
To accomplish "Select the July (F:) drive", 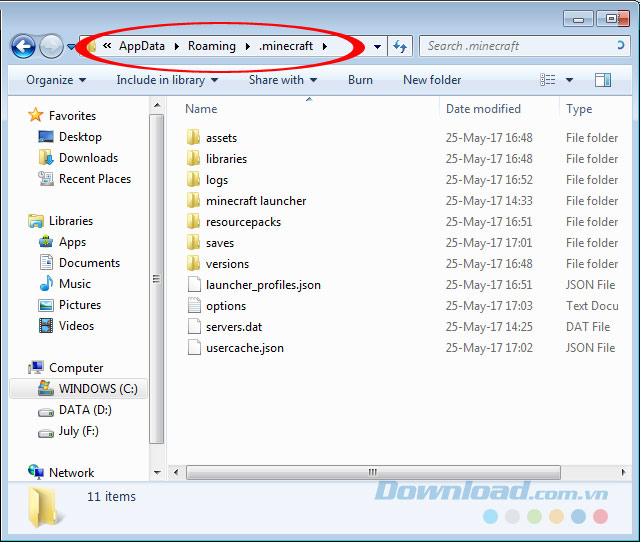I will (x=68, y=431).
